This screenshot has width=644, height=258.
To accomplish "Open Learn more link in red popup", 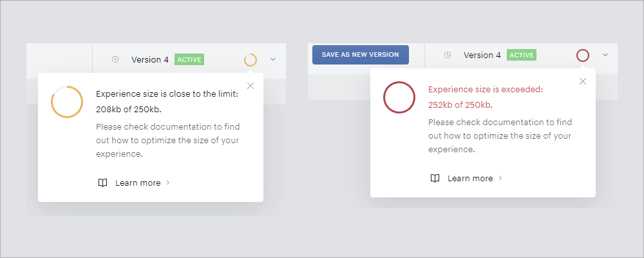I will tap(470, 178).
